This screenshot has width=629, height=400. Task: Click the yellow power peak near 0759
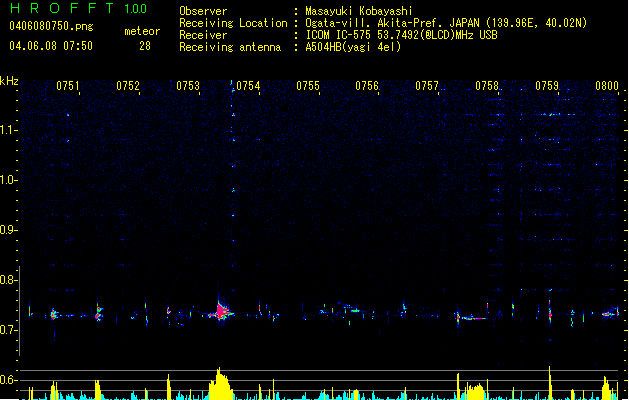pos(550,382)
